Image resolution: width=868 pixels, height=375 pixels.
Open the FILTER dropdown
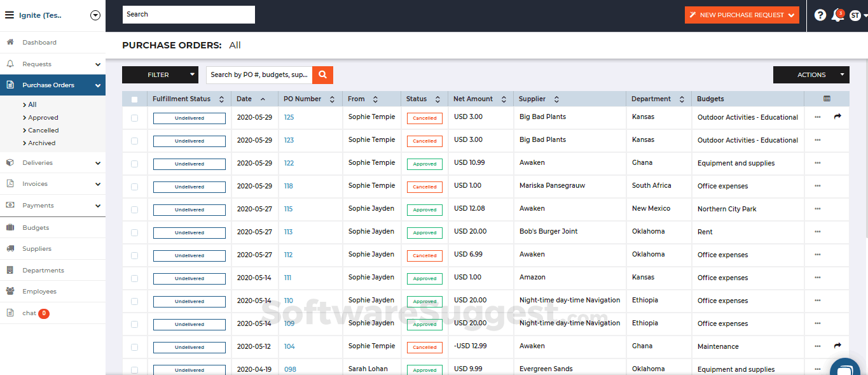160,75
